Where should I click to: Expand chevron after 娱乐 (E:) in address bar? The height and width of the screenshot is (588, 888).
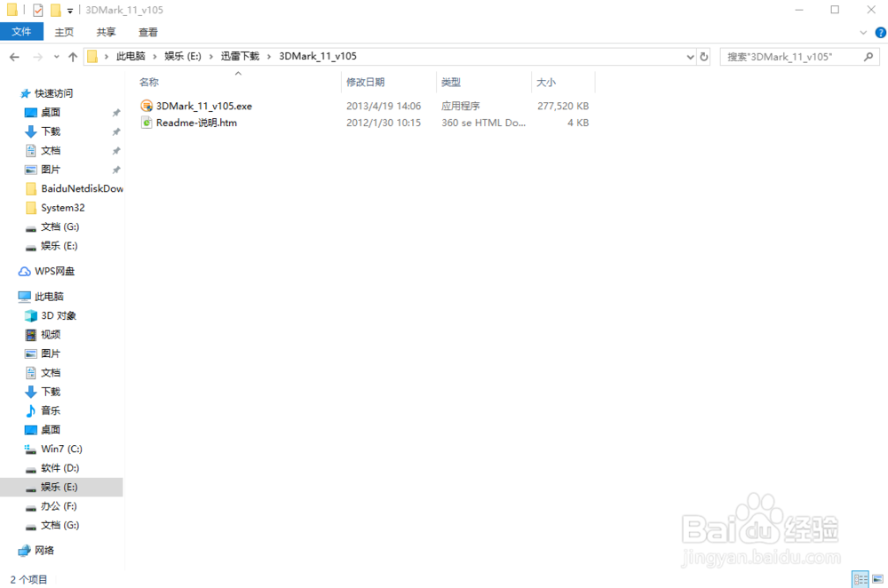(211, 57)
